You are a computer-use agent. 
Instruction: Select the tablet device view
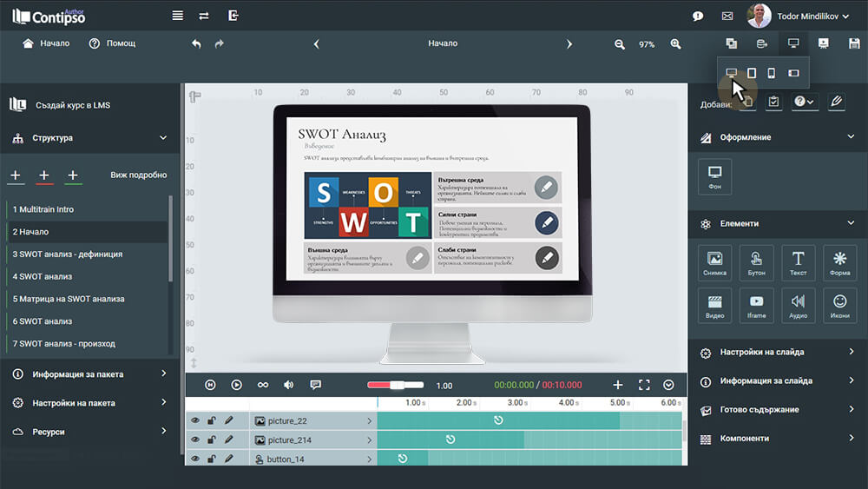751,73
